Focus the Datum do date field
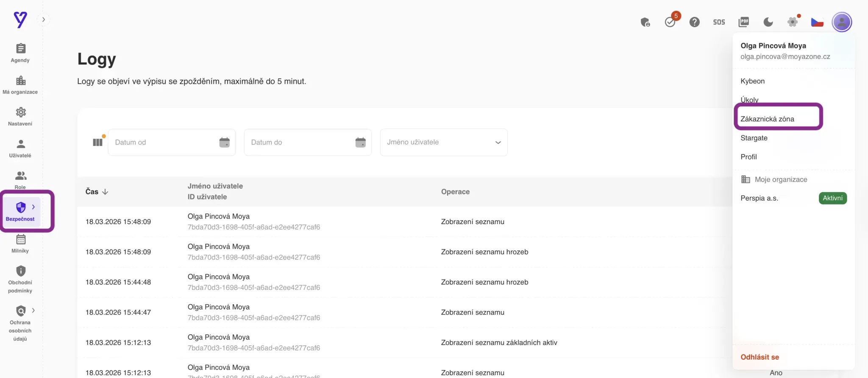This screenshot has width=868, height=378. point(308,143)
